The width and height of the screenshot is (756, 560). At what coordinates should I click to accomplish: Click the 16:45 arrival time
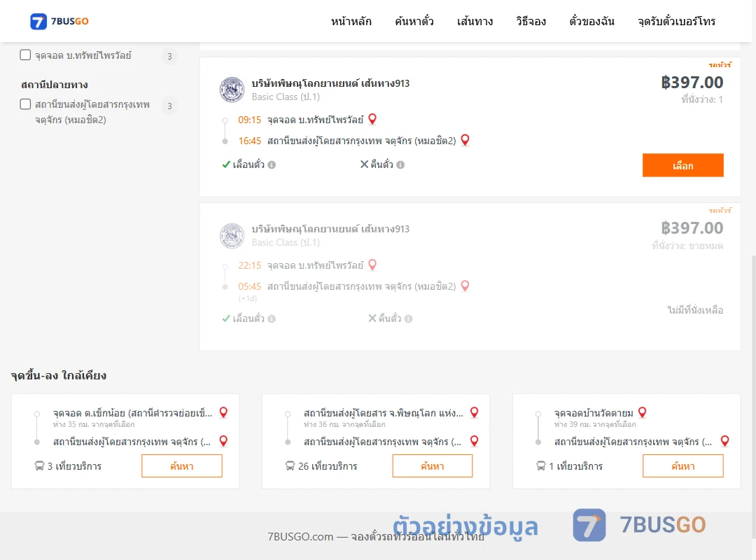(249, 141)
